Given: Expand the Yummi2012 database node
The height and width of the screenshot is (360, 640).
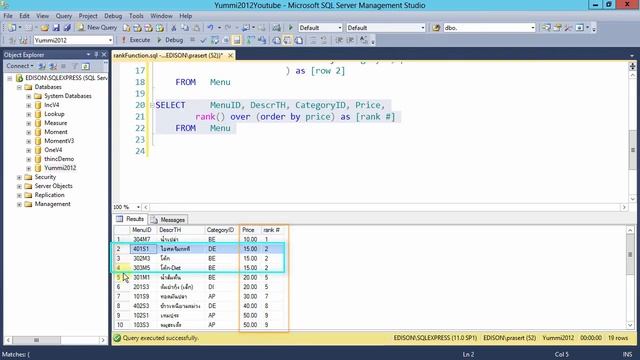Looking at the screenshot, I should [x=29, y=168].
